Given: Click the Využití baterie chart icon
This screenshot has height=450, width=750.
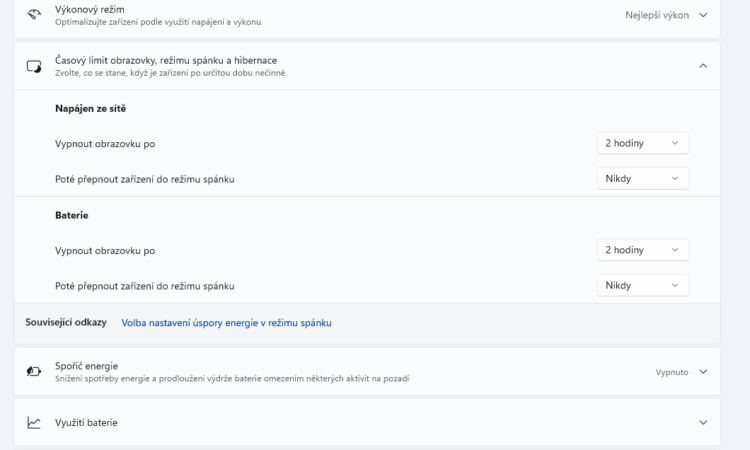Looking at the screenshot, I should coord(34,423).
